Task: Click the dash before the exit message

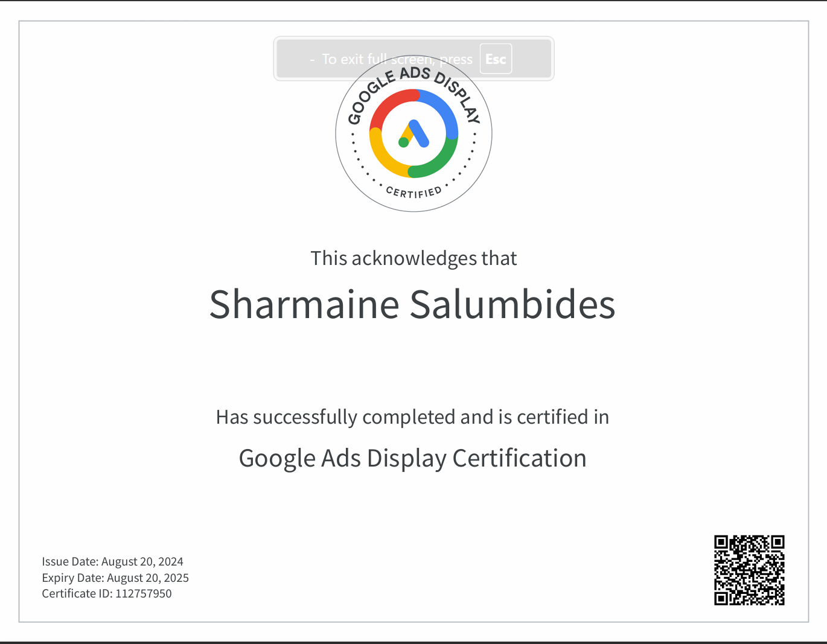Action: [312, 60]
